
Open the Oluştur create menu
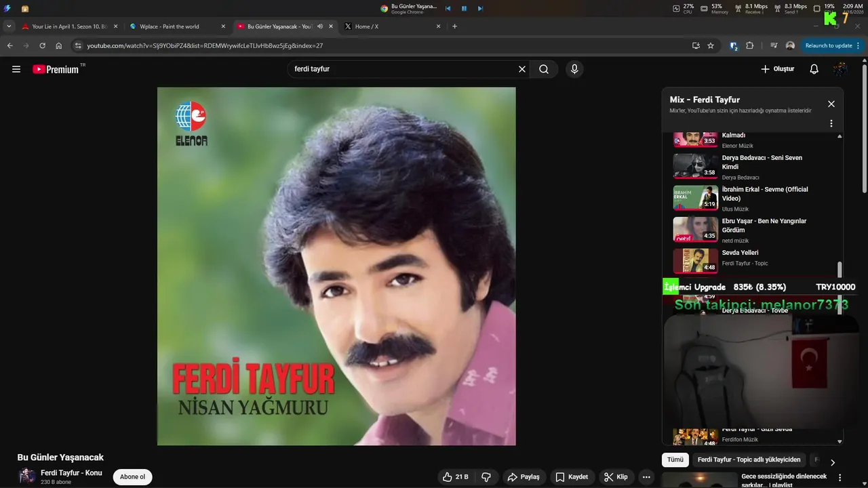pyautogui.click(x=777, y=69)
